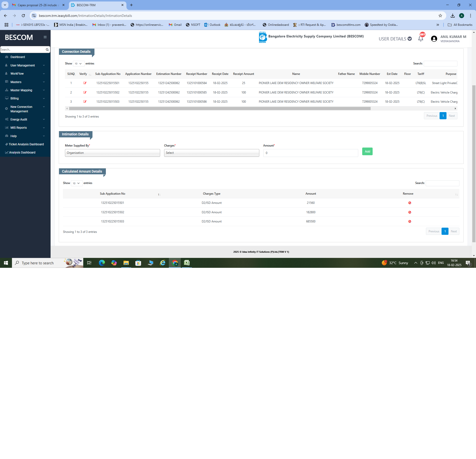Open Microsoft Edge from the taskbar
The width and height of the screenshot is (476, 459).
pyautogui.click(x=102, y=263)
